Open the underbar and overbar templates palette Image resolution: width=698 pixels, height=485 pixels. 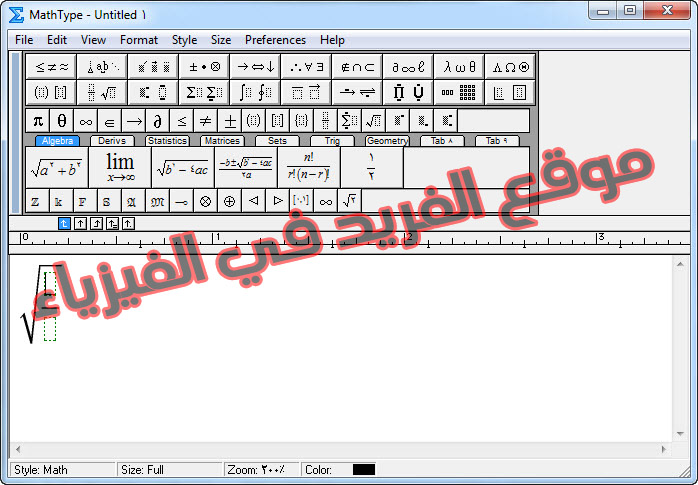point(306,92)
